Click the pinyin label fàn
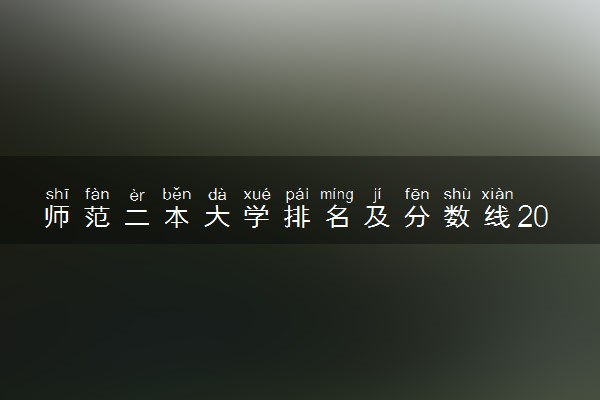This screenshot has width=600, height=400. click(x=97, y=194)
